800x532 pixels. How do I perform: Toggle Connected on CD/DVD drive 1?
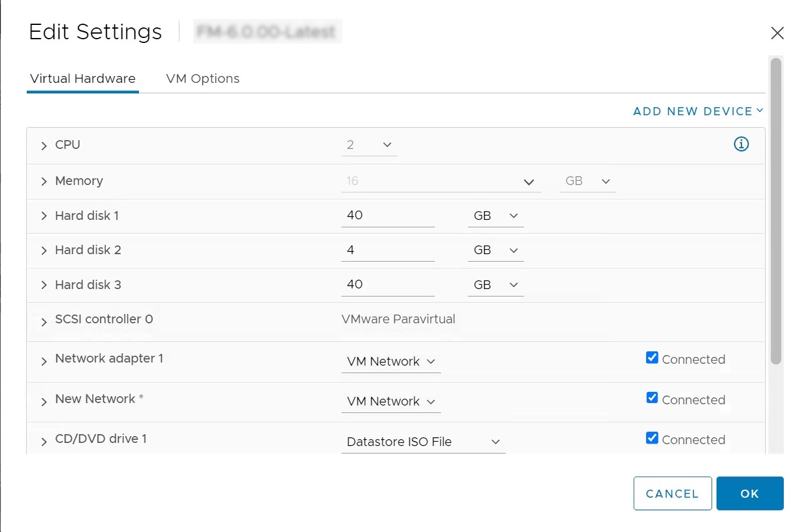tap(652, 437)
